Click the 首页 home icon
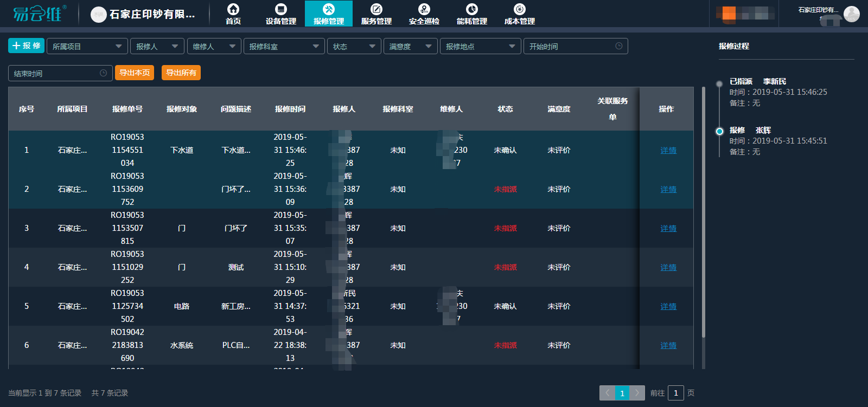Viewport: 868px width, 407px height. tap(233, 9)
